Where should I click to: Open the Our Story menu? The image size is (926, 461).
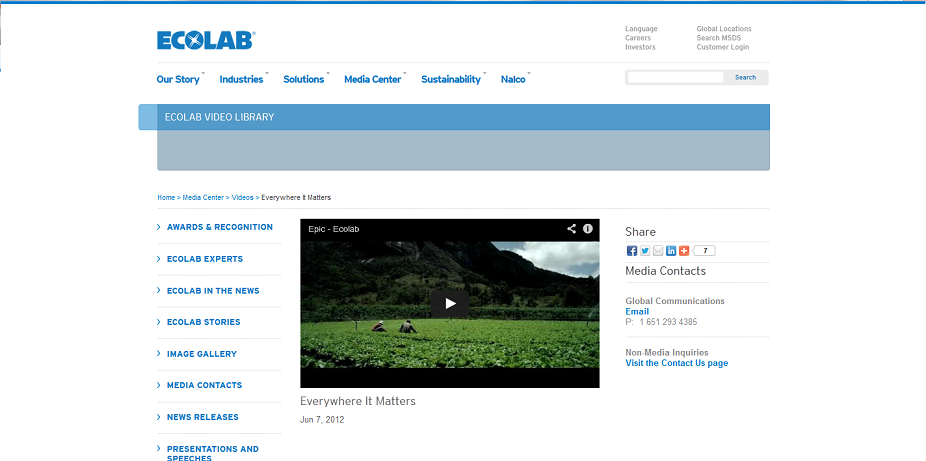[178, 79]
